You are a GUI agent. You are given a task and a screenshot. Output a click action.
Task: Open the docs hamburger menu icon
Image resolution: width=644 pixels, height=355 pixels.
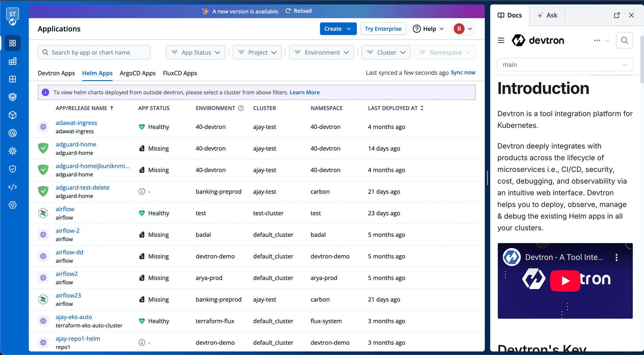click(x=501, y=41)
